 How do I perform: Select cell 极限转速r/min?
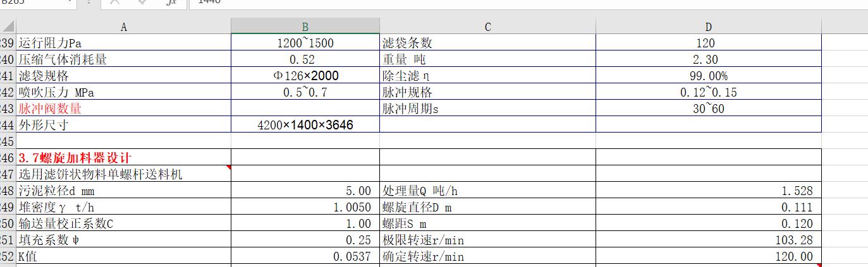tap(487, 240)
